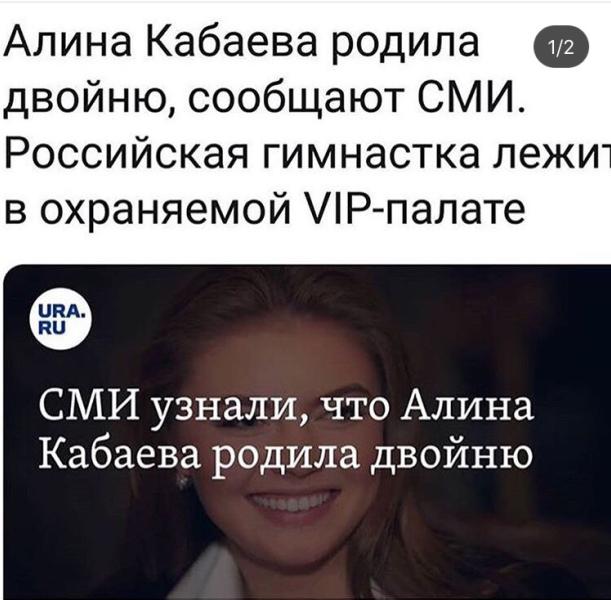Tap the 1/2 image counter badge
Screen dimensions: 611x600
coord(561,47)
